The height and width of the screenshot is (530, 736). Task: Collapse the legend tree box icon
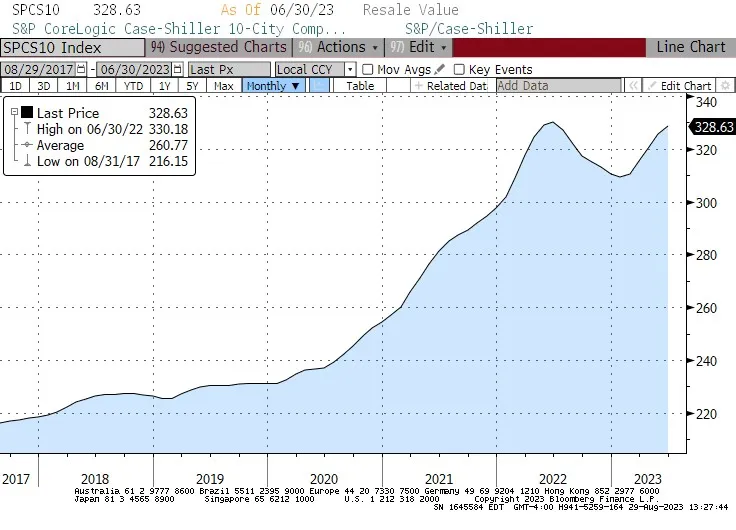[x=15, y=112]
